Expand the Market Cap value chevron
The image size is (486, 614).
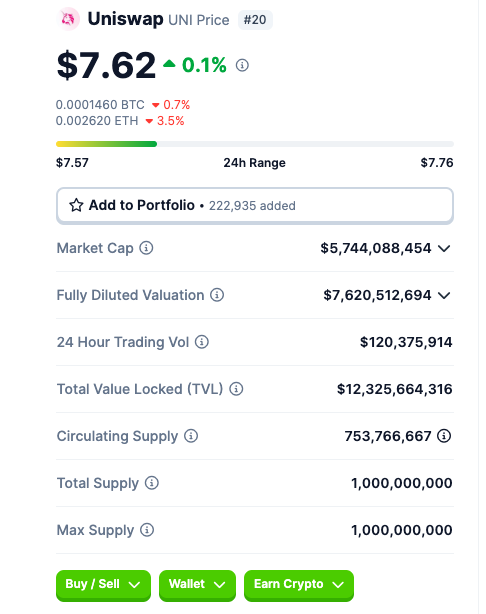pos(444,249)
